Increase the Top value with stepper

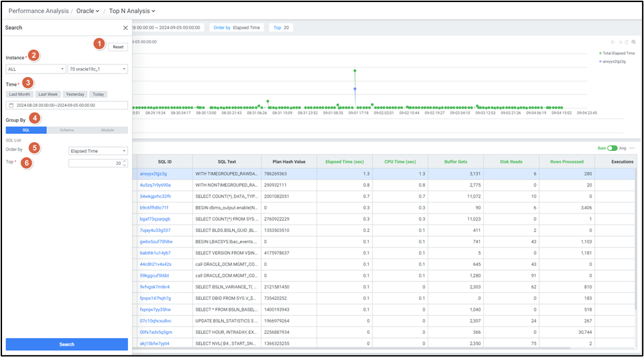pyautogui.click(x=125, y=162)
